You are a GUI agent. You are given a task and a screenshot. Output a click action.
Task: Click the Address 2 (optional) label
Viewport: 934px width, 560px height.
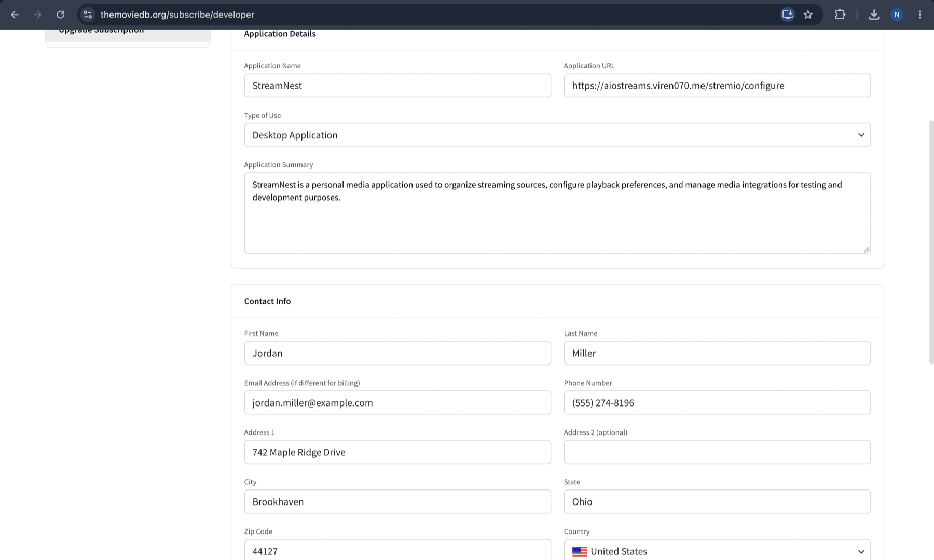(595, 432)
